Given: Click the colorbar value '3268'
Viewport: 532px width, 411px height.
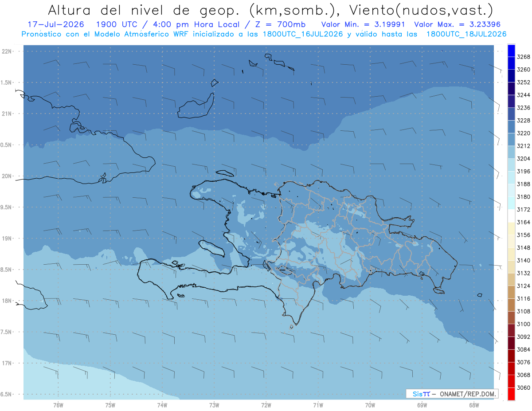Looking at the screenshot, I should (524, 57).
